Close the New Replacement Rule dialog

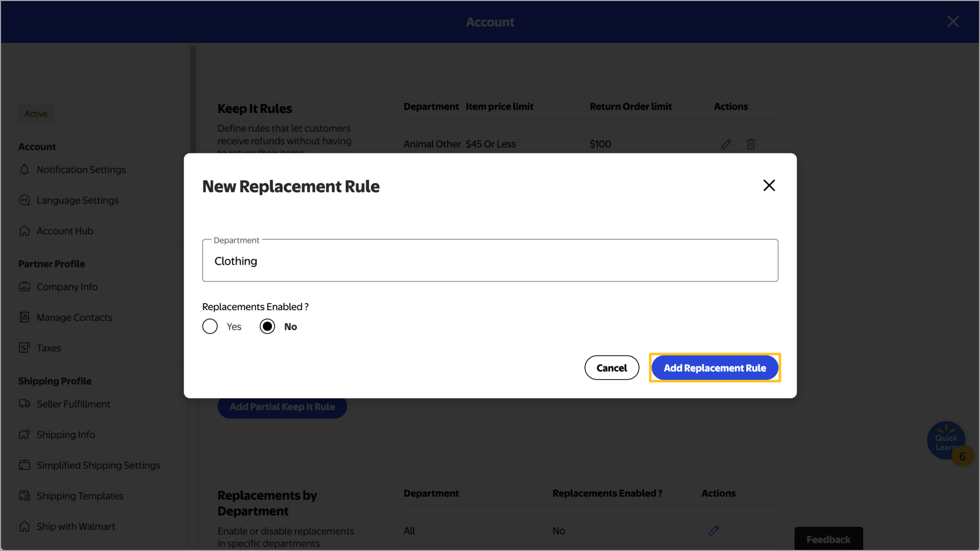click(x=769, y=185)
